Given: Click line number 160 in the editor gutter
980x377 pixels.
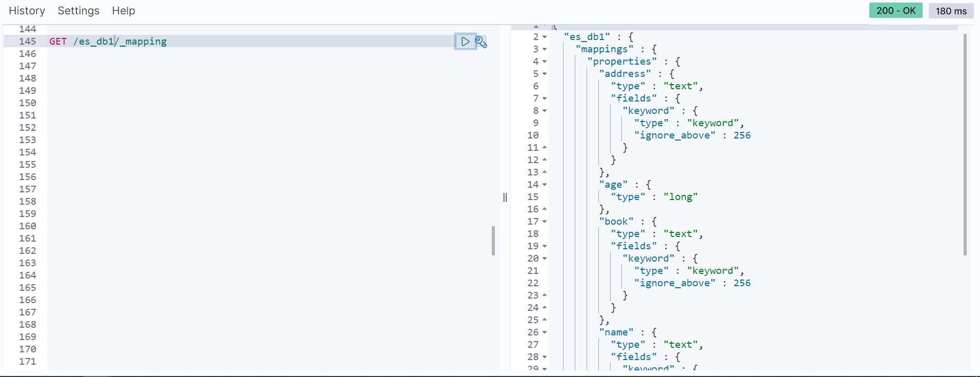Looking at the screenshot, I should (28, 226).
